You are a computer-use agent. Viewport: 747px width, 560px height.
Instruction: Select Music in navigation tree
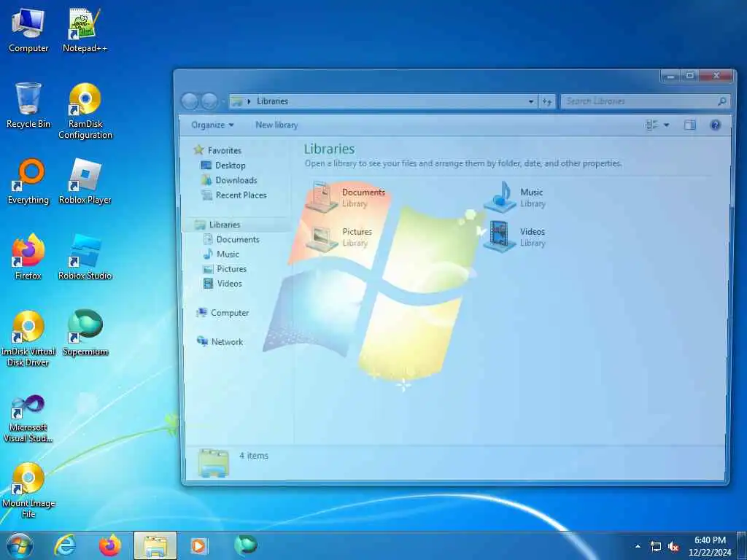click(x=221, y=254)
